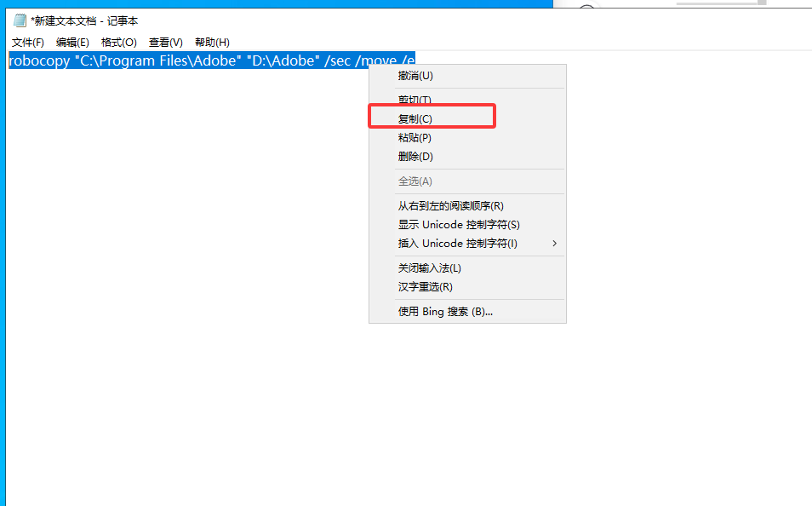This screenshot has height=506, width=812.
Task: Open the 格式(O) menu
Action: (x=119, y=43)
